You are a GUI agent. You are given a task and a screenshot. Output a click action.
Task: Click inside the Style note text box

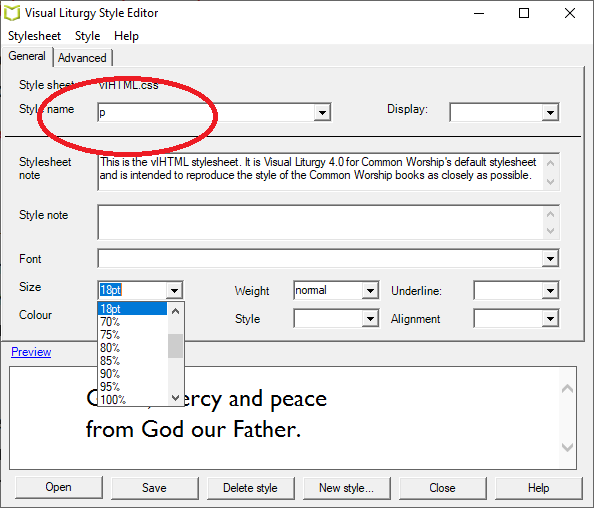coord(321,222)
